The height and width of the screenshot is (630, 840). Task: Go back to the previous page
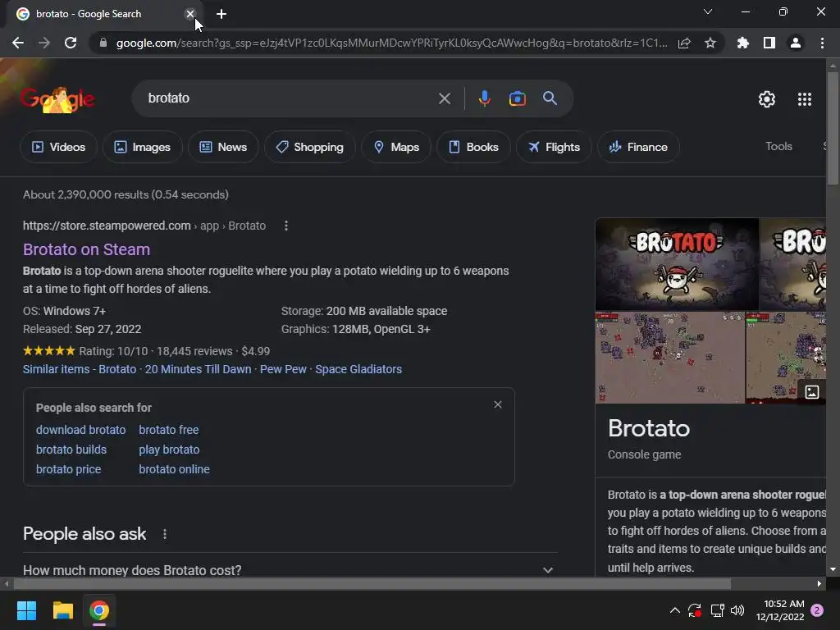(18, 43)
